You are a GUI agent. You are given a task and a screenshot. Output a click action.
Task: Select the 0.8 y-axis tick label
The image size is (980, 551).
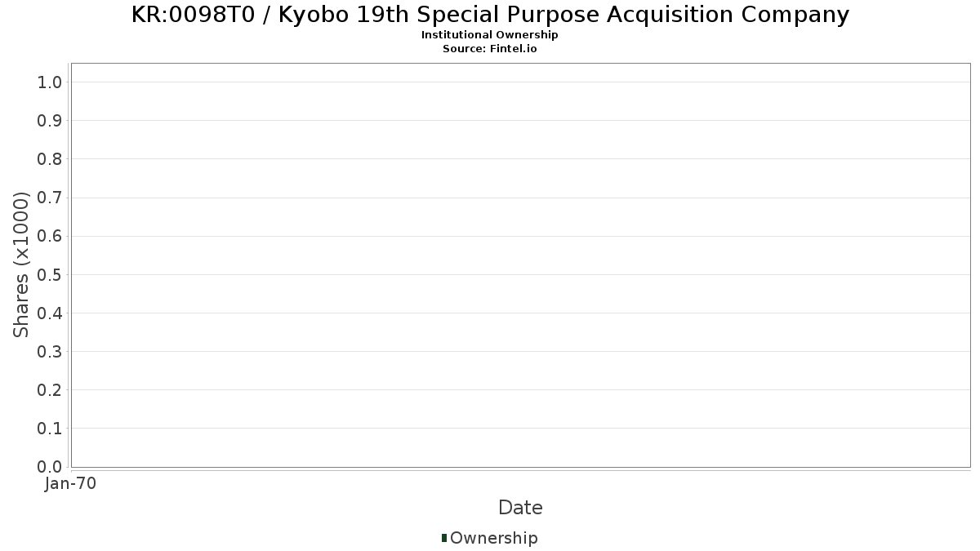tap(50, 158)
